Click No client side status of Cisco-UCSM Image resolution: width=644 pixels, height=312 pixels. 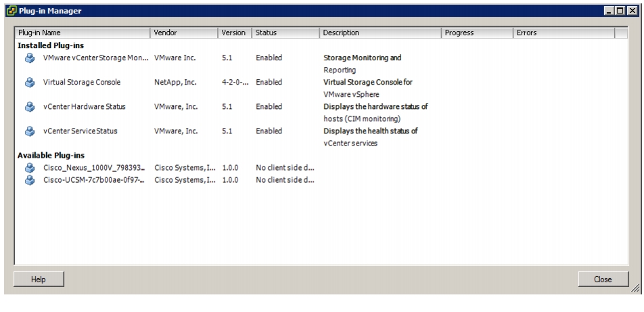tap(285, 180)
